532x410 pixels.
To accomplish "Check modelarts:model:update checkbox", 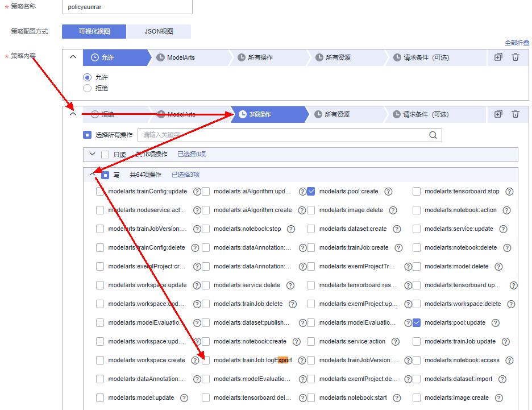I will coord(100,398).
